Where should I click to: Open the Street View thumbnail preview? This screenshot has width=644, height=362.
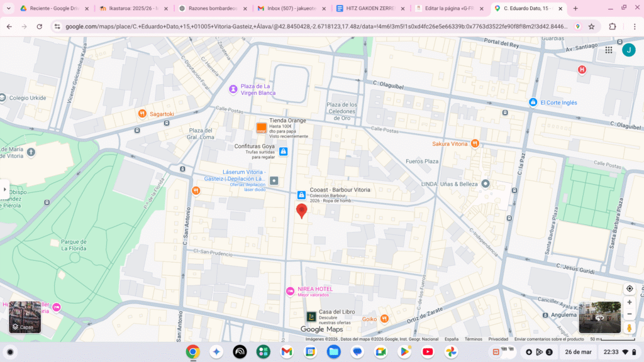(599, 317)
